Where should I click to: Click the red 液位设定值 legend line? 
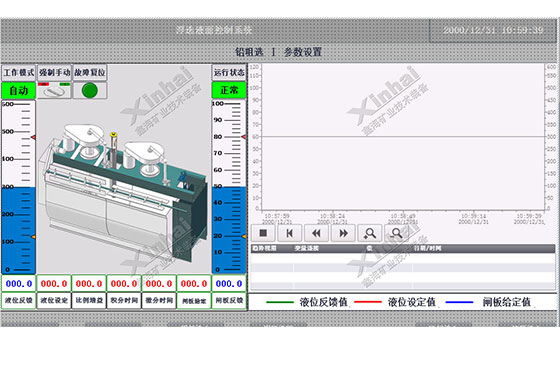pos(368,302)
